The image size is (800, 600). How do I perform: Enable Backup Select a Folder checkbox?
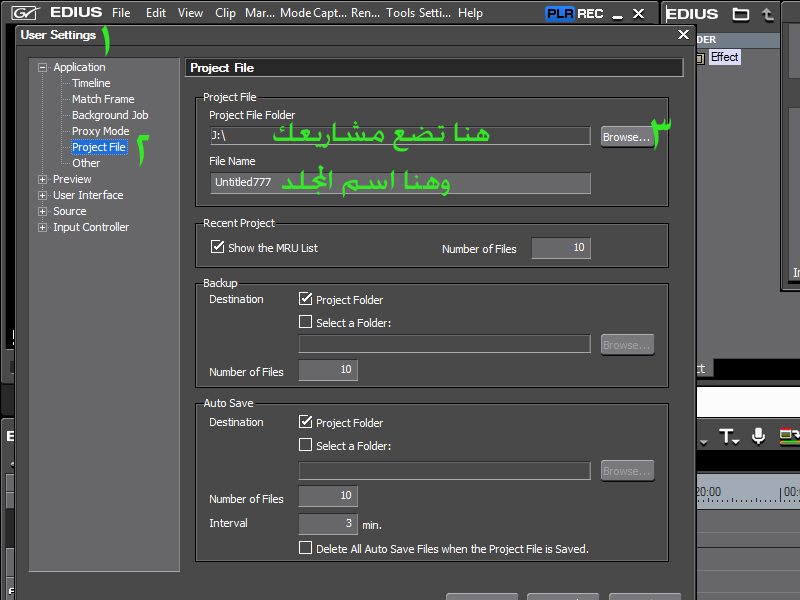(305, 322)
